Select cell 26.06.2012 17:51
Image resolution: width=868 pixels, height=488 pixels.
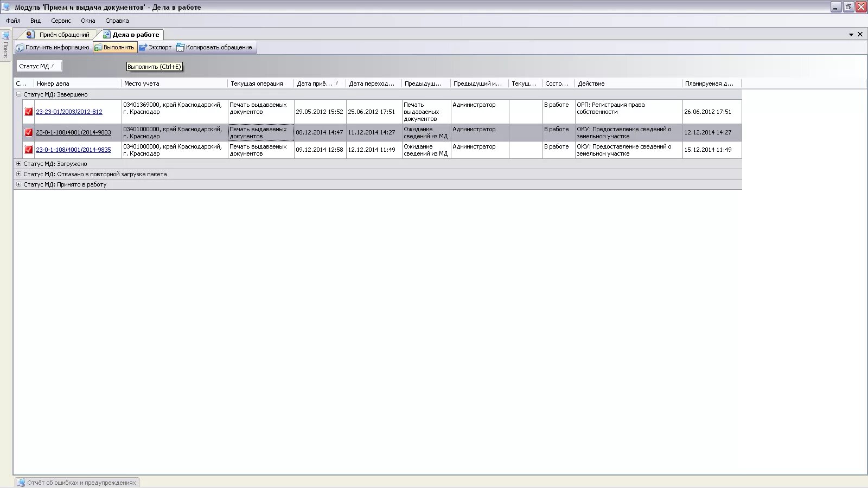tap(712, 112)
